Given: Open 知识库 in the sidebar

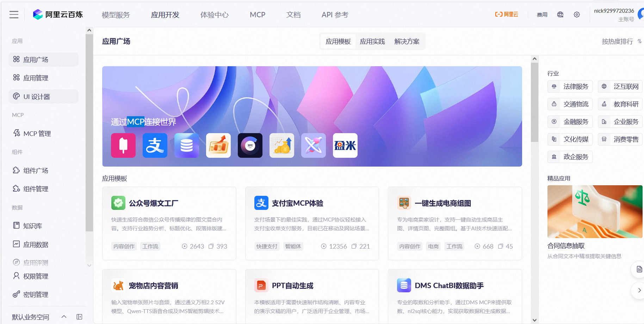Looking at the screenshot, I should (43, 226).
